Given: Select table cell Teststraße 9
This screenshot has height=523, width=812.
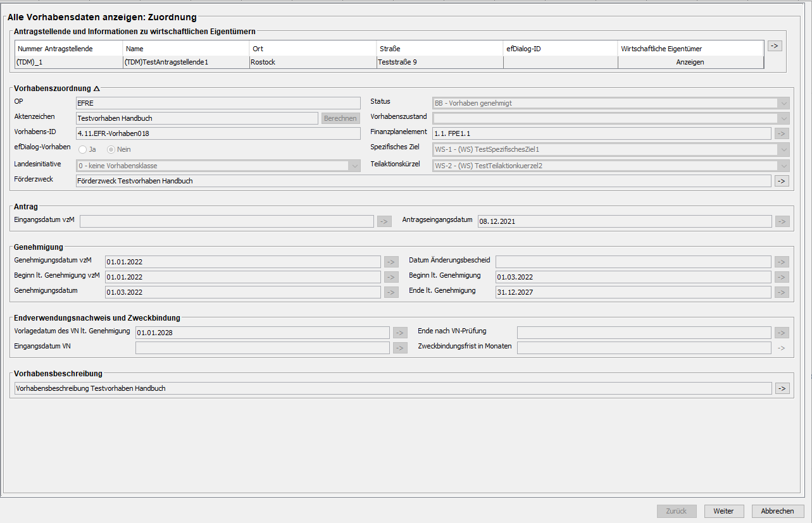Looking at the screenshot, I should [x=440, y=62].
